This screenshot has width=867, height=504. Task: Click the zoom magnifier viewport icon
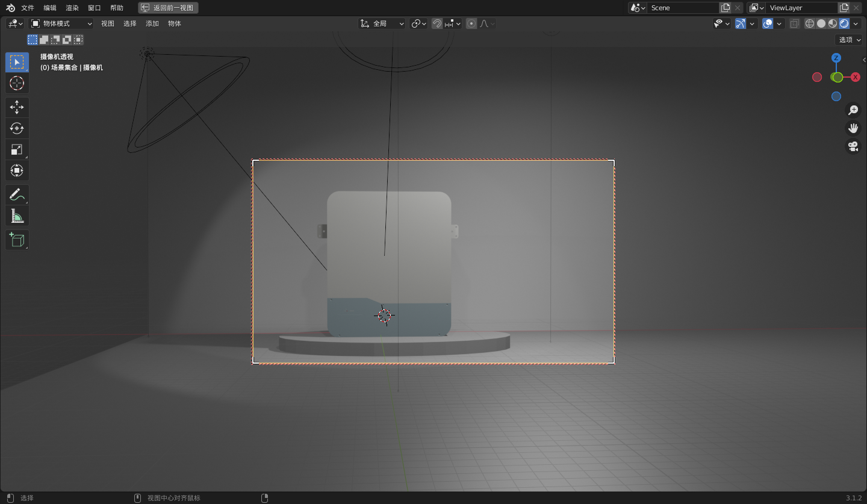tap(853, 110)
